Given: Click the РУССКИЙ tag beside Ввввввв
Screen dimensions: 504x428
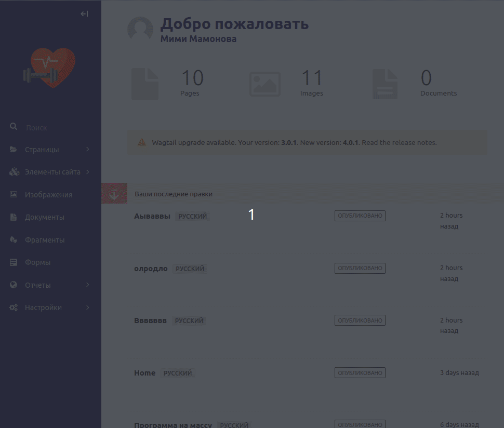Looking at the screenshot, I should click(189, 320).
